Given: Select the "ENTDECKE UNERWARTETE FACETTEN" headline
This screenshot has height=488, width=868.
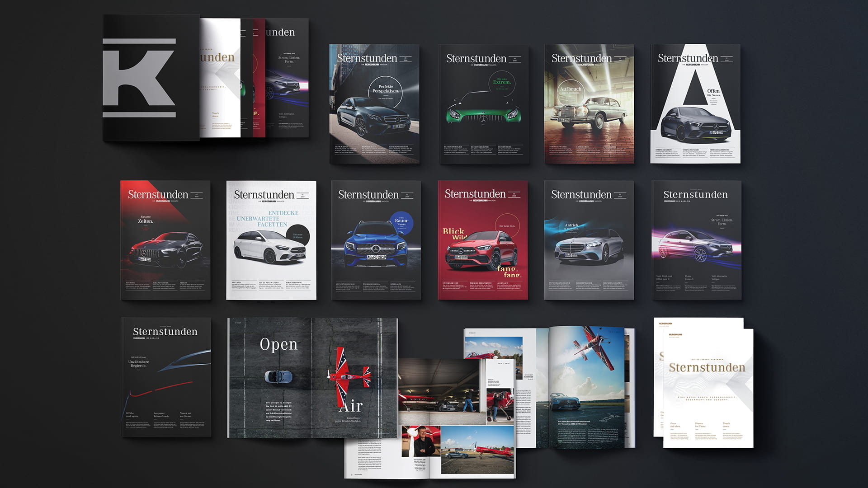Looking at the screenshot, I should click(269, 219).
